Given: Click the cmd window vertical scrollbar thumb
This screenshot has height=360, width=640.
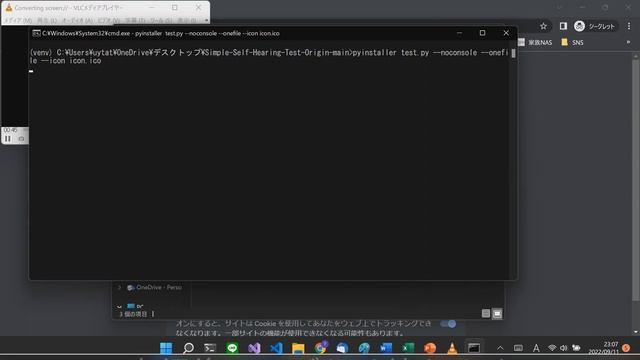Looking at the screenshot, I should click(513, 53).
